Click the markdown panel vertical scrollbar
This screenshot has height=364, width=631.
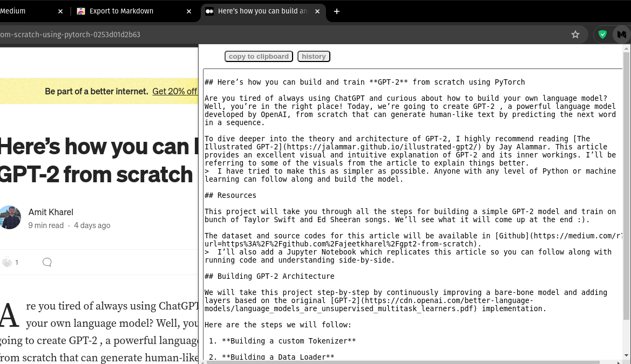coord(626,185)
